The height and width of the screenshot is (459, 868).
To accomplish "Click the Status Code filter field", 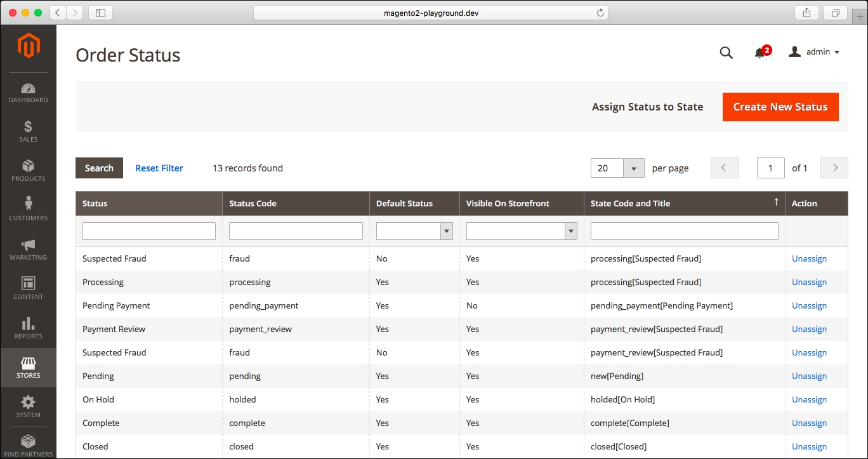I will pos(296,231).
